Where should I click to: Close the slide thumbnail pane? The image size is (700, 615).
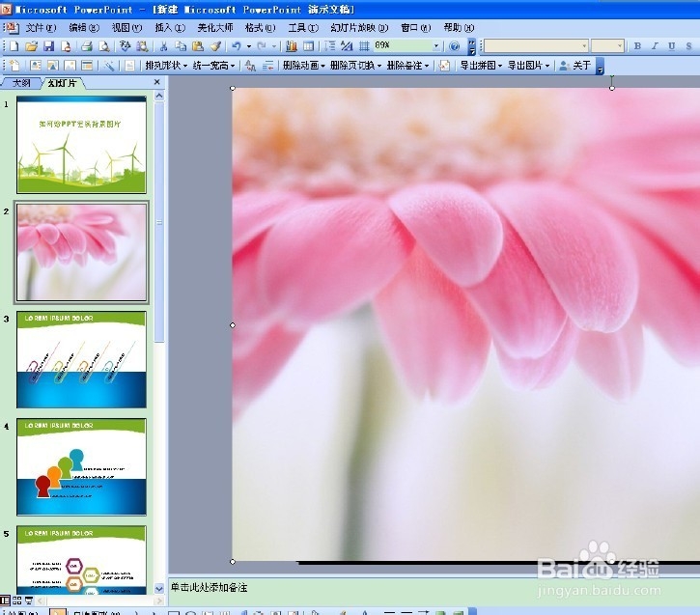coord(156,82)
